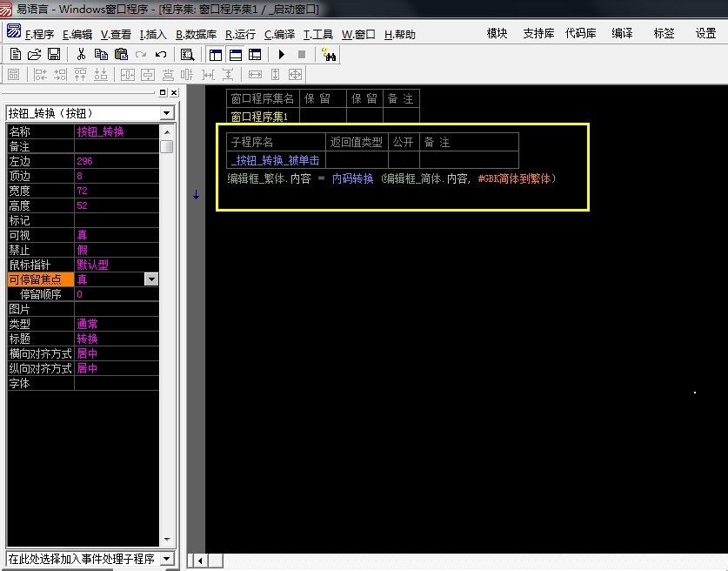Viewport: 728px width, 571px height.
Task: Open the W.窗口 menu
Action: tap(358, 34)
